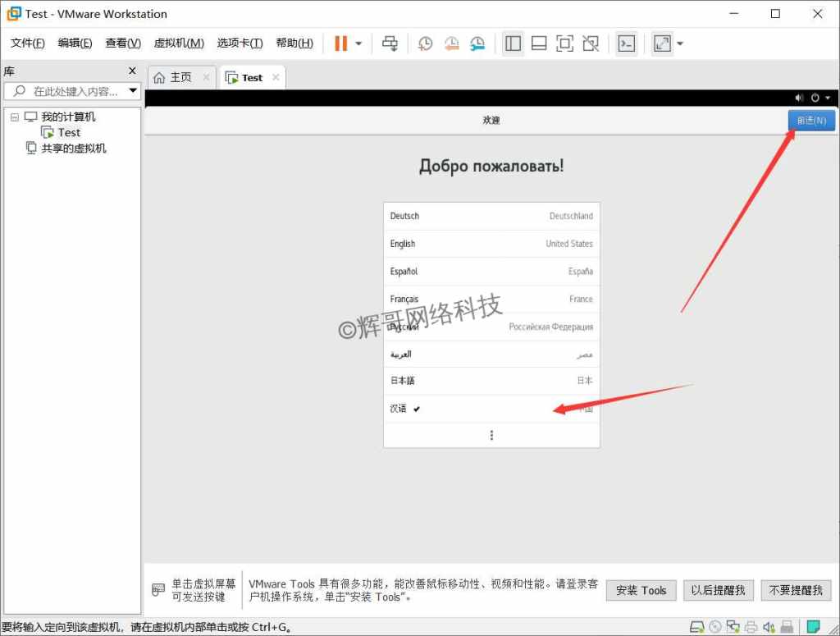The image size is (840, 636).
Task: Click the 不要提醒我 button
Action: point(796,591)
